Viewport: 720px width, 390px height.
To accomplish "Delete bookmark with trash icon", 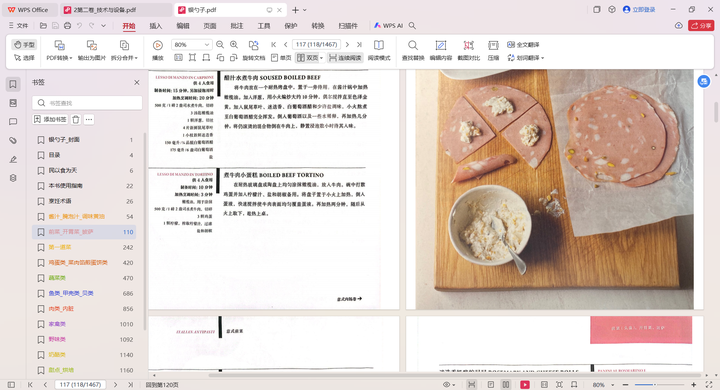I will [x=76, y=119].
